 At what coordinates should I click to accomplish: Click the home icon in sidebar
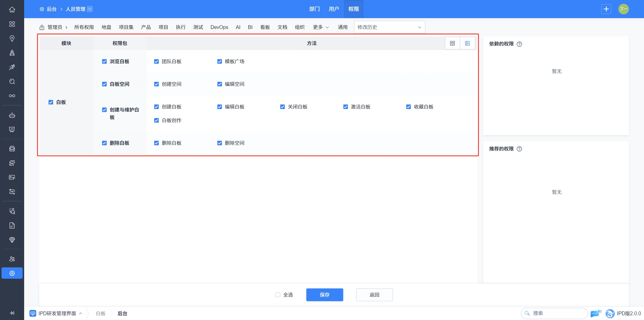click(12, 10)
